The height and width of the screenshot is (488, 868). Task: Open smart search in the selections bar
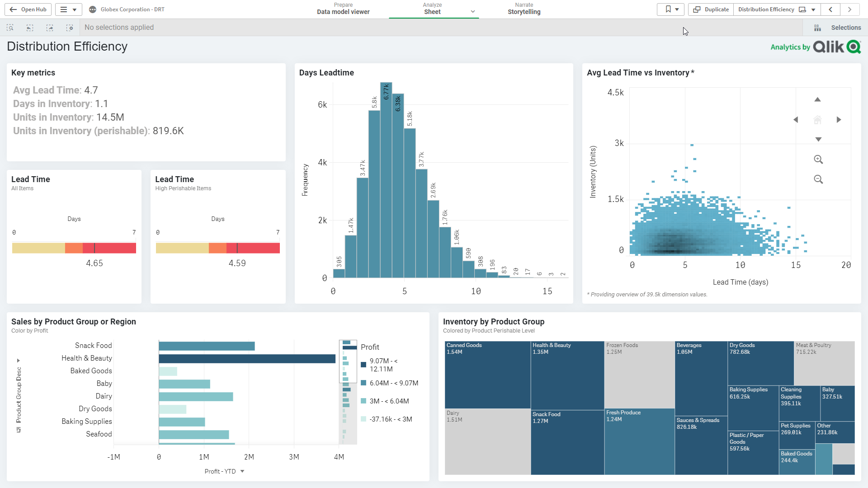[10, 28]
